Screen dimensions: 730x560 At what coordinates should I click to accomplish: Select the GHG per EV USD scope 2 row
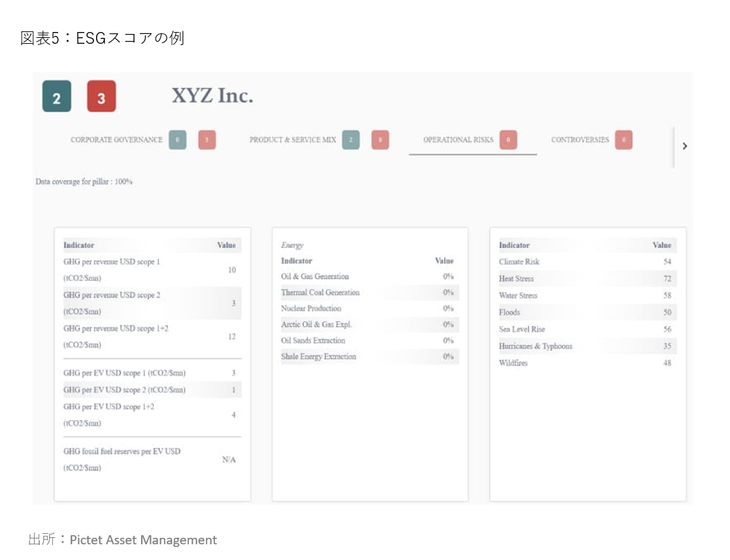pyautogui.click(x=150, y=390)
